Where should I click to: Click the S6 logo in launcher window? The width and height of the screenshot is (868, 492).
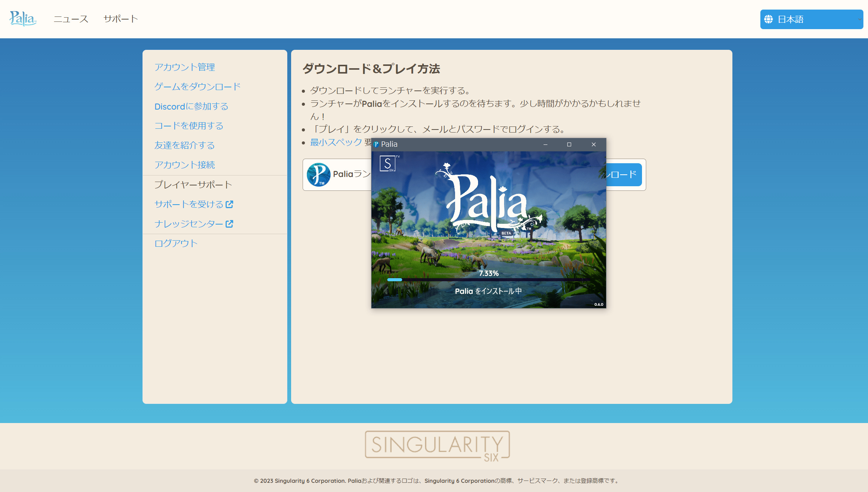388,164
